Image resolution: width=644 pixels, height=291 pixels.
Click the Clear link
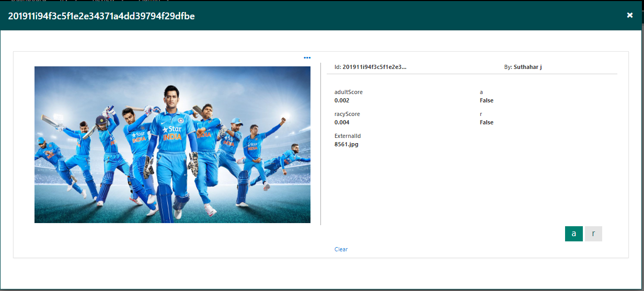coord(341,249)
